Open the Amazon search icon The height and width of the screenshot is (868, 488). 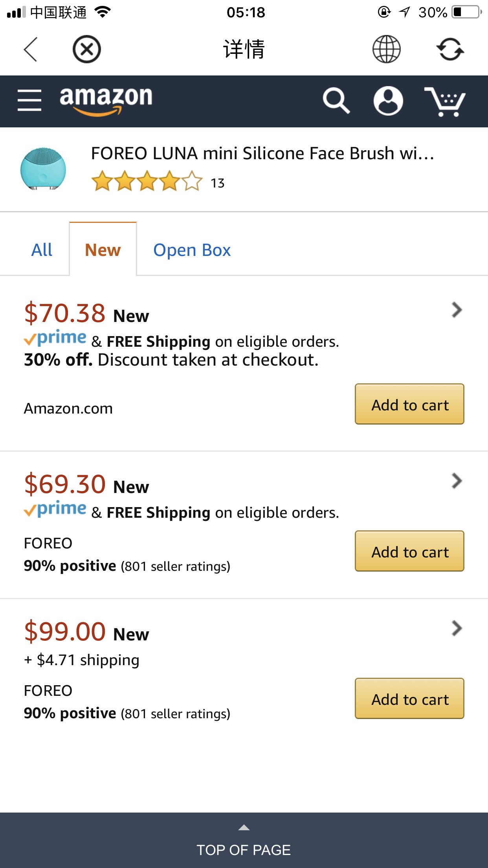(x=336, y=101)
